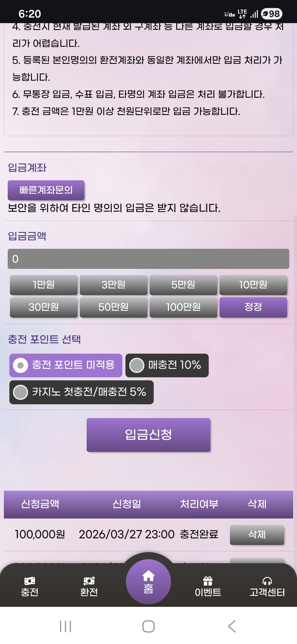Select the 100만원 amount button
297x644 pixels.
183,307
